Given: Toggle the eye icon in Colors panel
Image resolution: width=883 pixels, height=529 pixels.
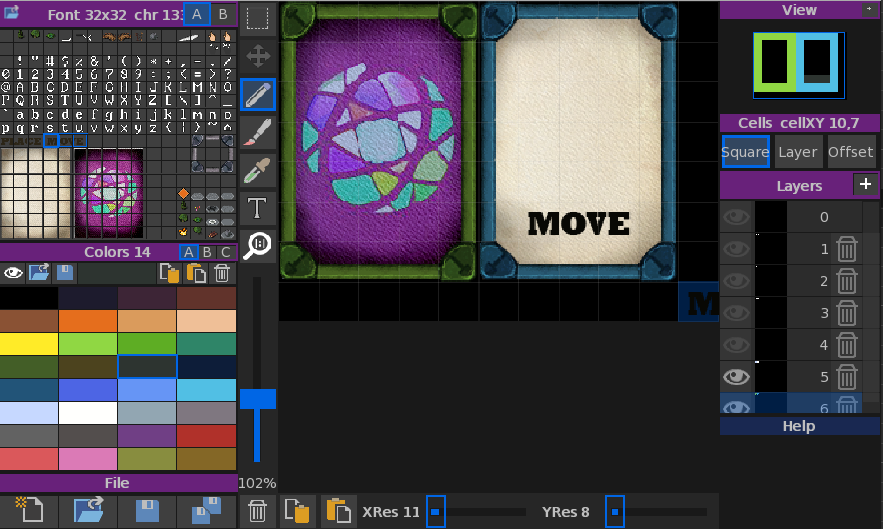Looking at the screenshot, I should point(14,273).
